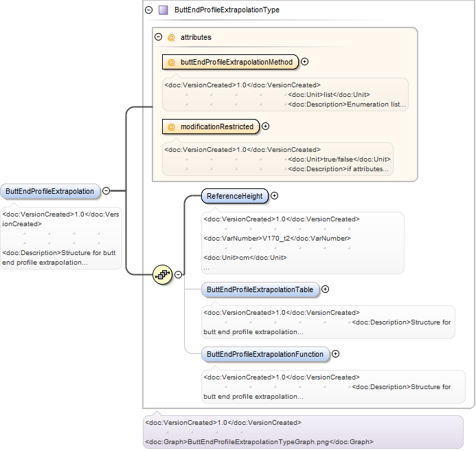The width and height of the screenshot is (476, 451).
Task: Select the modificationRestricted attribute node
Action: click(211, 126)
